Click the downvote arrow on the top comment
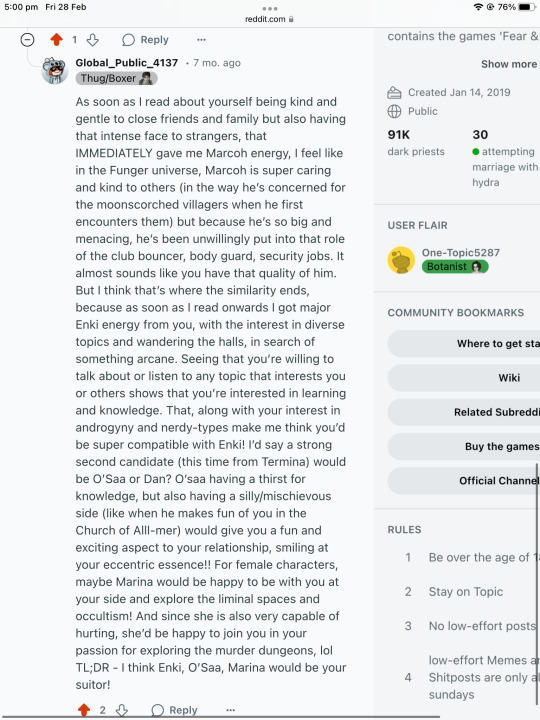This screenshot has height=720, width=540. pyautogui.click(x=93, y=40)
